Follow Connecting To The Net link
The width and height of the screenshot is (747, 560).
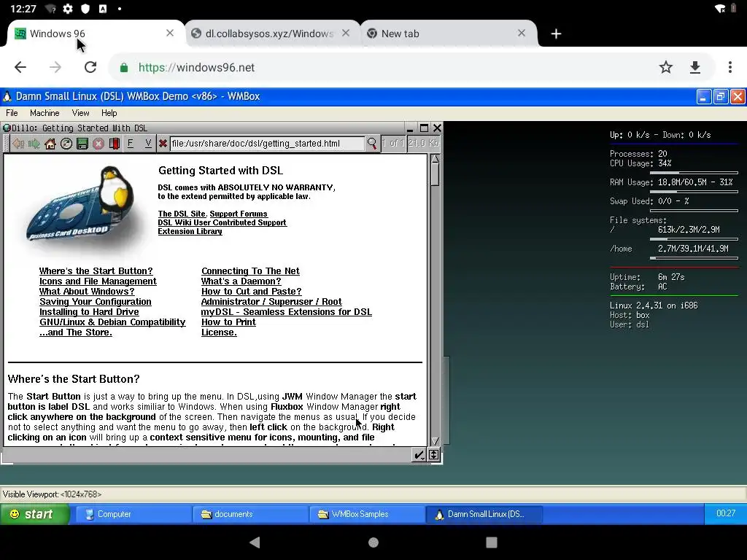pyautogui.click(x=251, y=271)
